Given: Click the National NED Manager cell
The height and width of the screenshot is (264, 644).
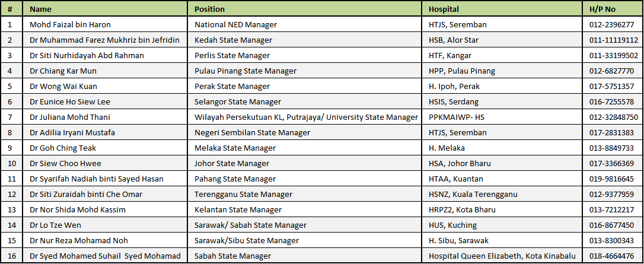Looking at the screenshot, I should [305, 25].
